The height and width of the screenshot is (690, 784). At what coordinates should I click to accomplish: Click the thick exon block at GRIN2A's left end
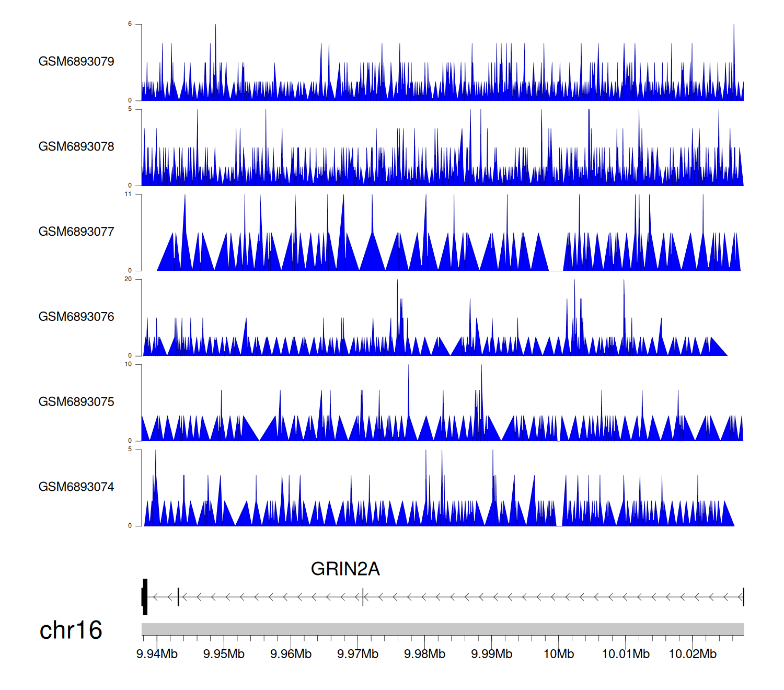click(145, 597)
